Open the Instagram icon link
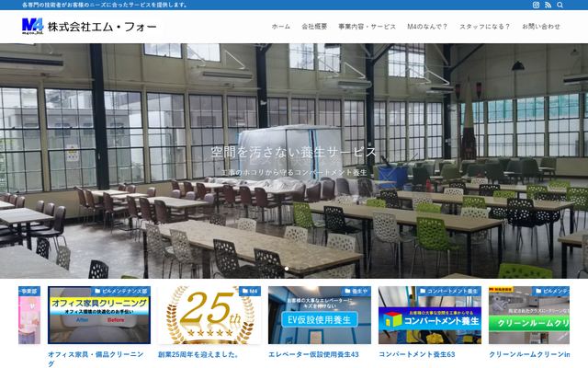Viewport: 588px width, 368px height. tap(536, 5)
